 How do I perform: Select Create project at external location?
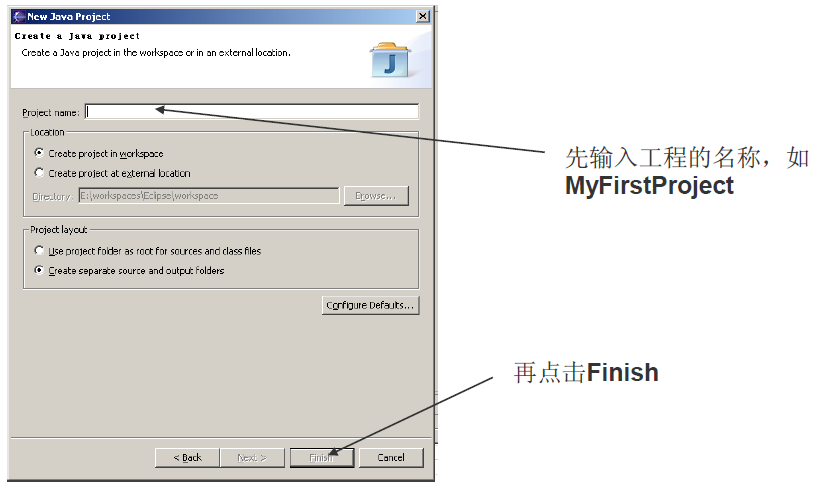(112, 173)
